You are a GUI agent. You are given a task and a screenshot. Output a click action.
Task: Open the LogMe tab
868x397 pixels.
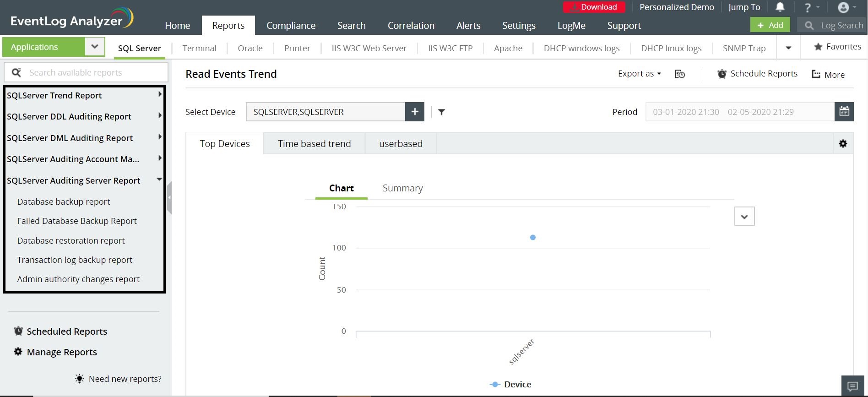point(571,26)
